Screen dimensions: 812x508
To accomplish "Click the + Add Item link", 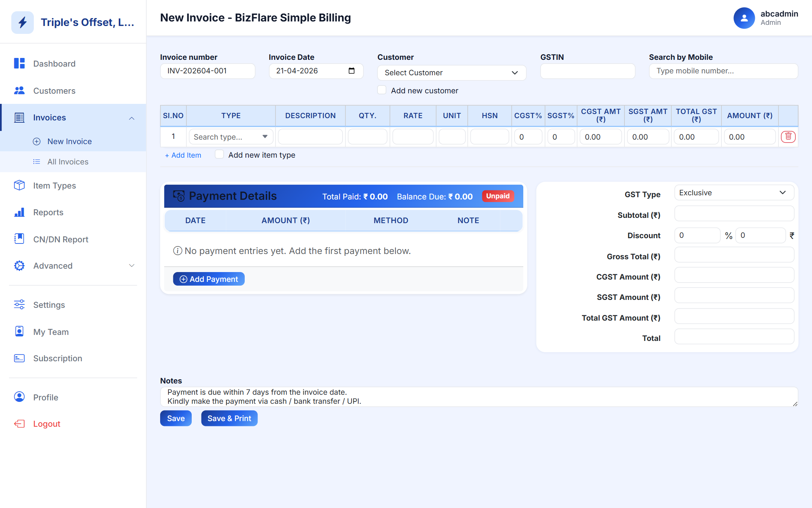I will click(183, 155).
